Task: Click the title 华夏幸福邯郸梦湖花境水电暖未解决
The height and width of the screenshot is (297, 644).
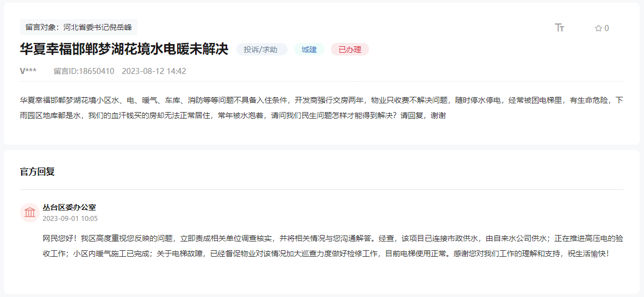Action: [x=124, y=49]
